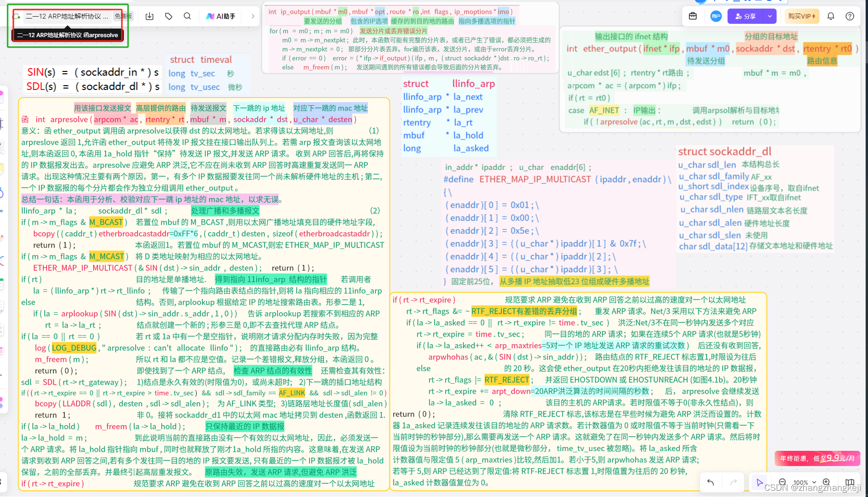Click 'llinfo_arp * la_next' text line
868x497 pixels.
[x=443, y=97]
